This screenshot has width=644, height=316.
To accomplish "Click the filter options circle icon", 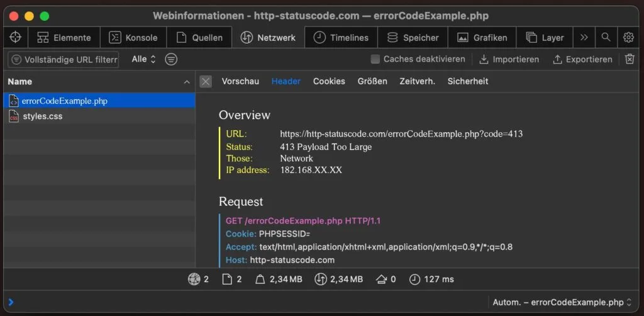I will click(x=171, y=59).
